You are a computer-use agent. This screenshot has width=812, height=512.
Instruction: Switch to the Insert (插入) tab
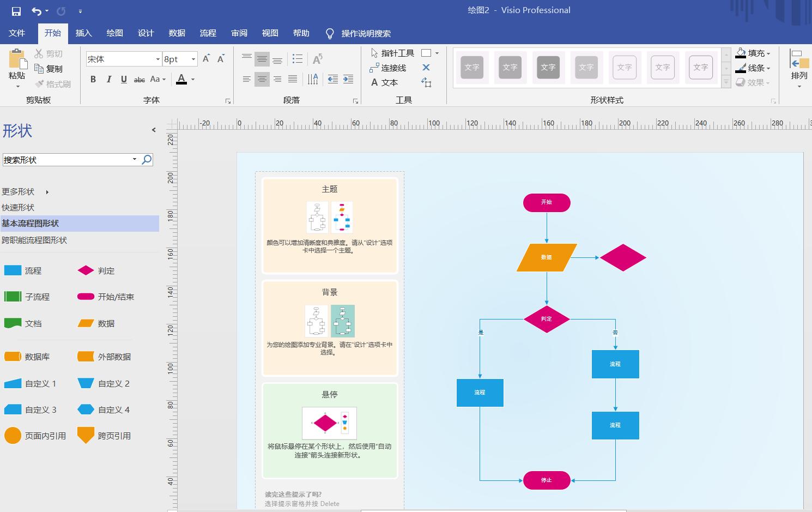click(x=83, y=33)
